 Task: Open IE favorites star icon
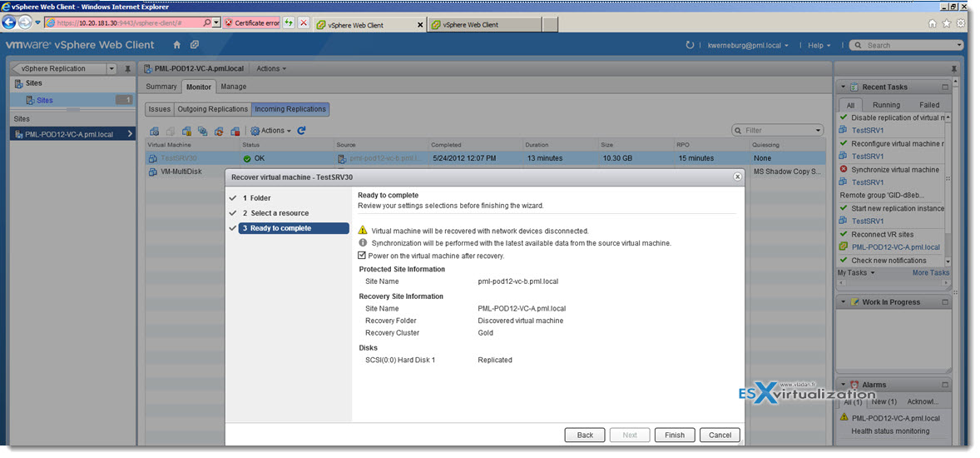coord(946,23)
